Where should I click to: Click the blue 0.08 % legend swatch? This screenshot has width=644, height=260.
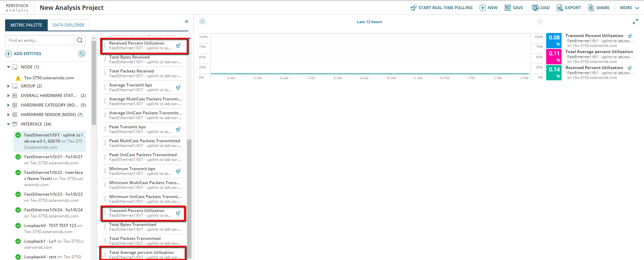[554, 40]
